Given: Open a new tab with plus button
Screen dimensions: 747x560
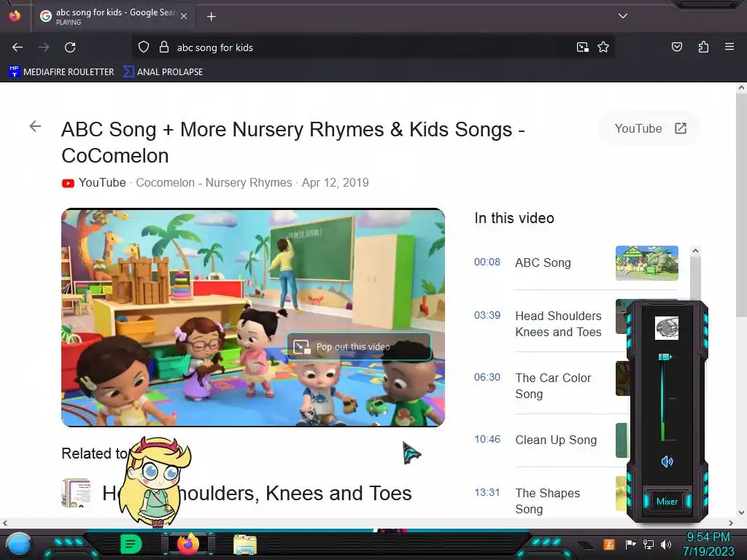Looking at the screenshot, I should (x=212, y=17).
